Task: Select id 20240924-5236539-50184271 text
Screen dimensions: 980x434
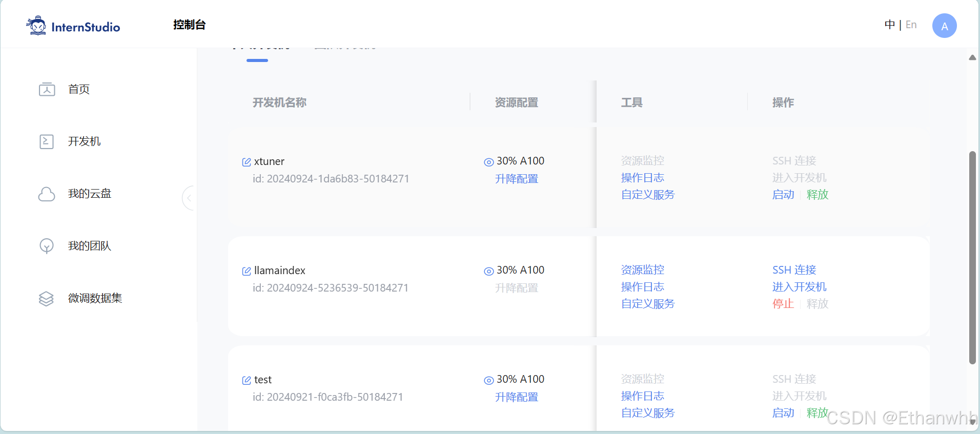Action: coord(331,288)
